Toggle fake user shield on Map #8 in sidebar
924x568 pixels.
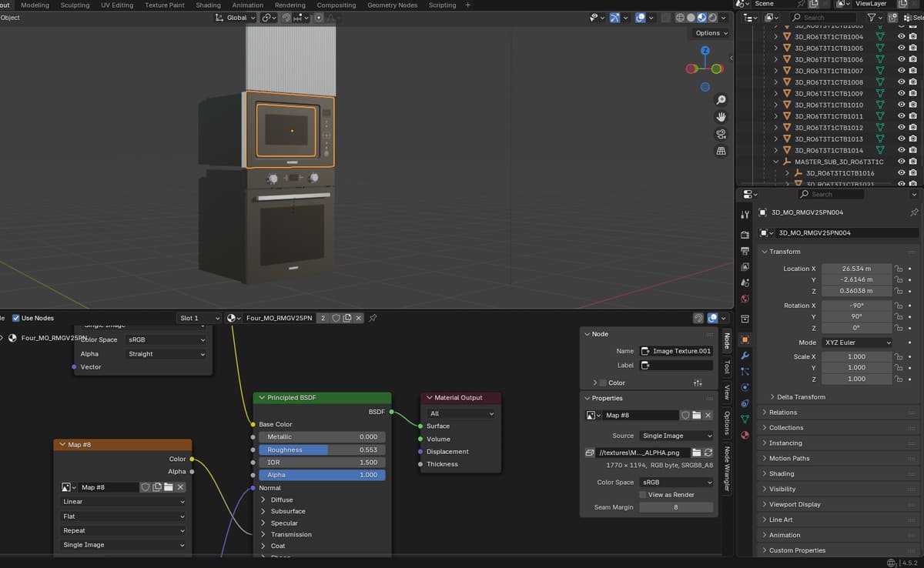[685, 415]
